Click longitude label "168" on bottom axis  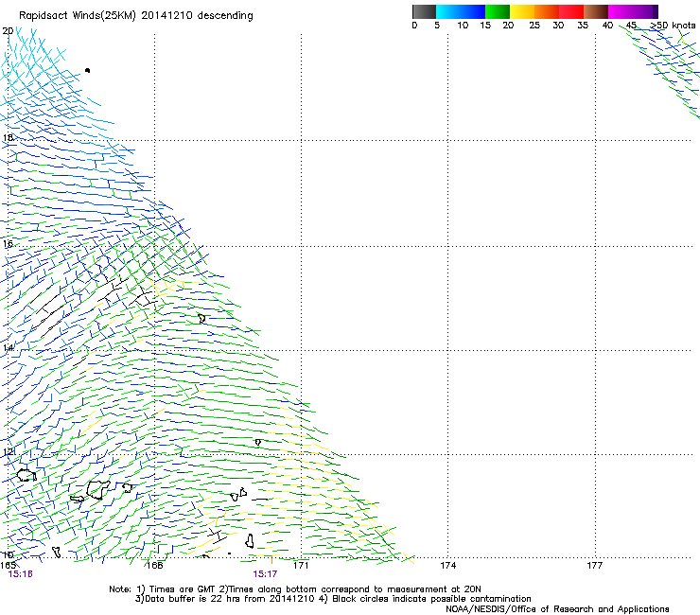pyautogui.click(x=154, y=565)
